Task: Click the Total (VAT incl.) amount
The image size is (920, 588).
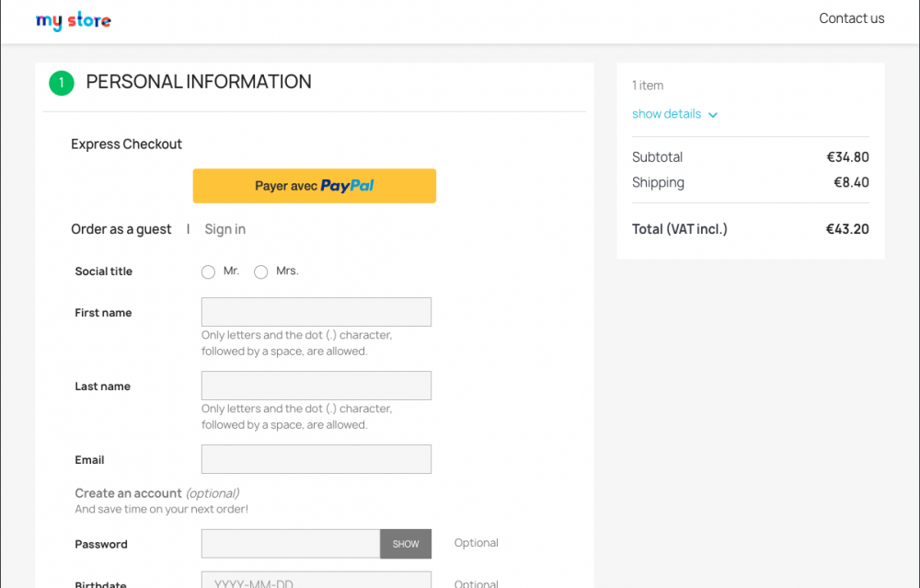Action: tap(846, 229)
